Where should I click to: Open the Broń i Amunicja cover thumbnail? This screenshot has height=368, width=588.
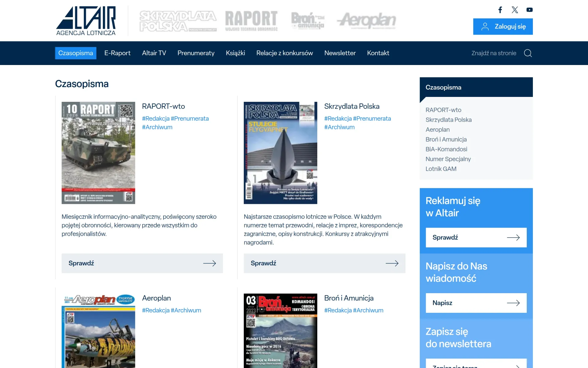click(281, 331)
